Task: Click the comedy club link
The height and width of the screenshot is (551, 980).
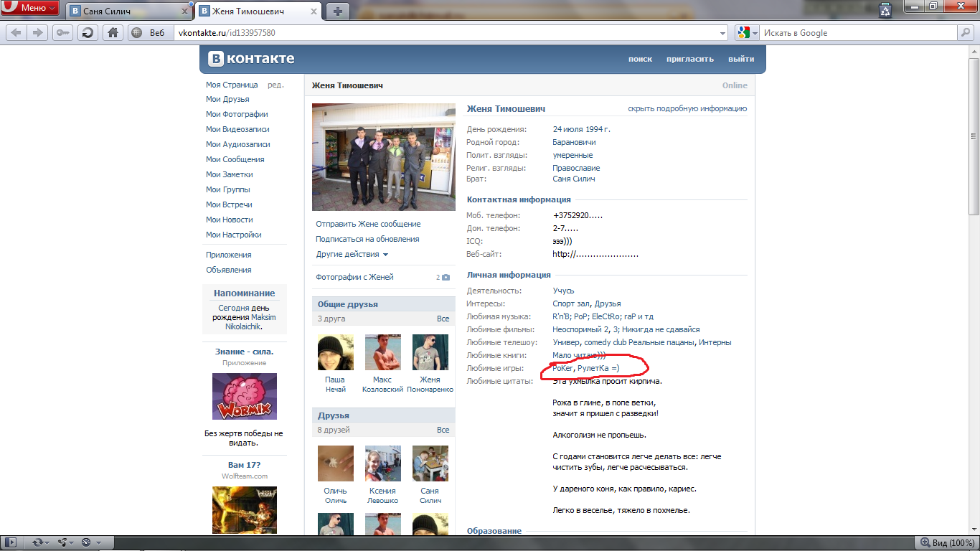Action: pyautogui.click(x=605, y=342)
